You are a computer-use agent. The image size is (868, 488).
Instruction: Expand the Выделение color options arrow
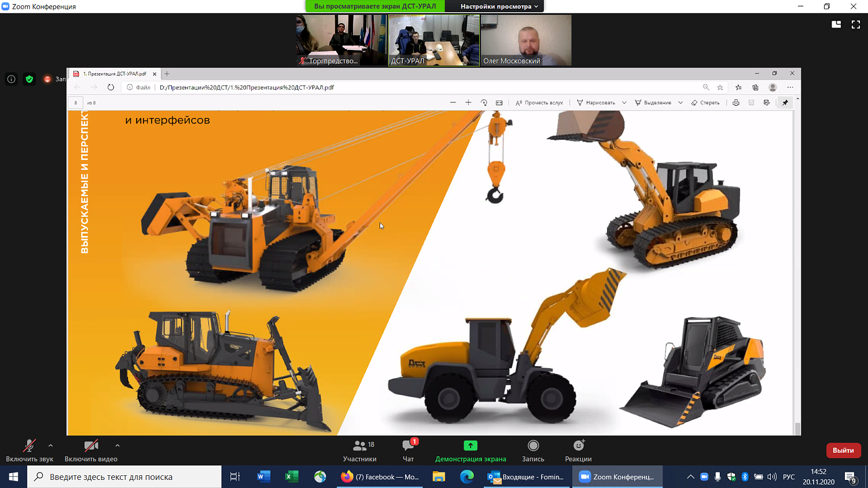[x=680, y=102]
